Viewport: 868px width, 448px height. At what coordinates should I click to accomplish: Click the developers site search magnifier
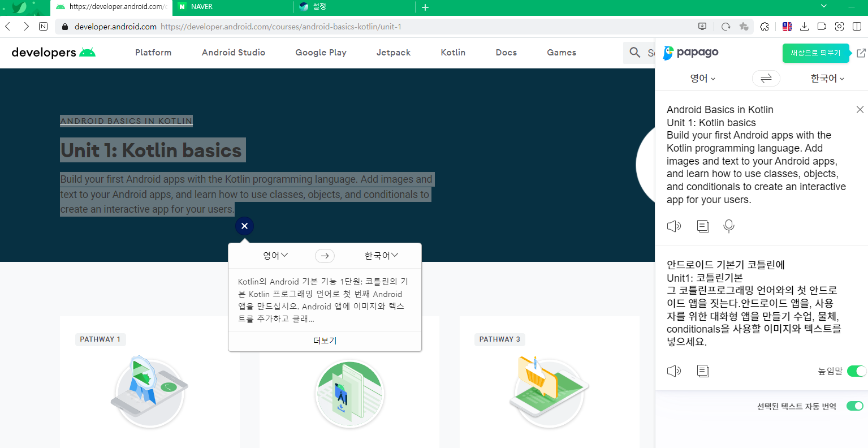point(635,53)
